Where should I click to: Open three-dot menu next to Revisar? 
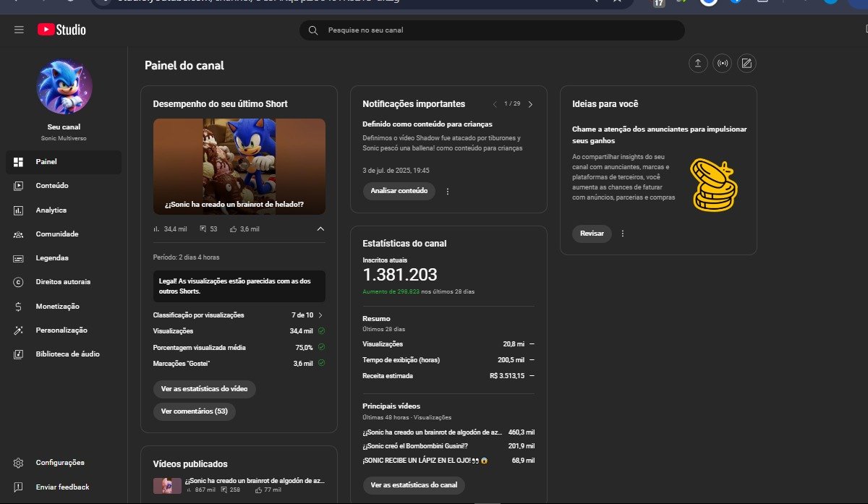click(623, 234)
